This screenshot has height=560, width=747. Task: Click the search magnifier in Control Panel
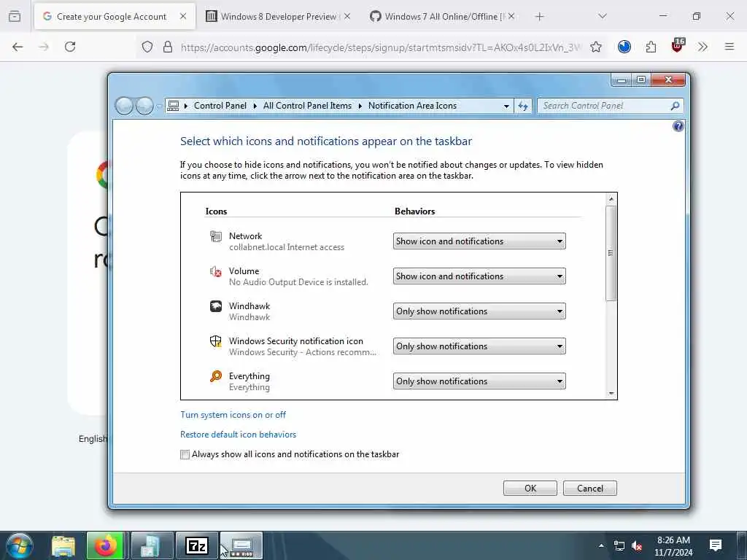tap(675, 106)
